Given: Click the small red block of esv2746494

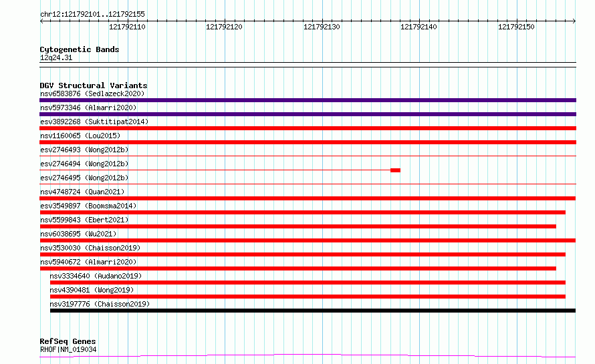Looking at the screenshot, I should (395, 170).
